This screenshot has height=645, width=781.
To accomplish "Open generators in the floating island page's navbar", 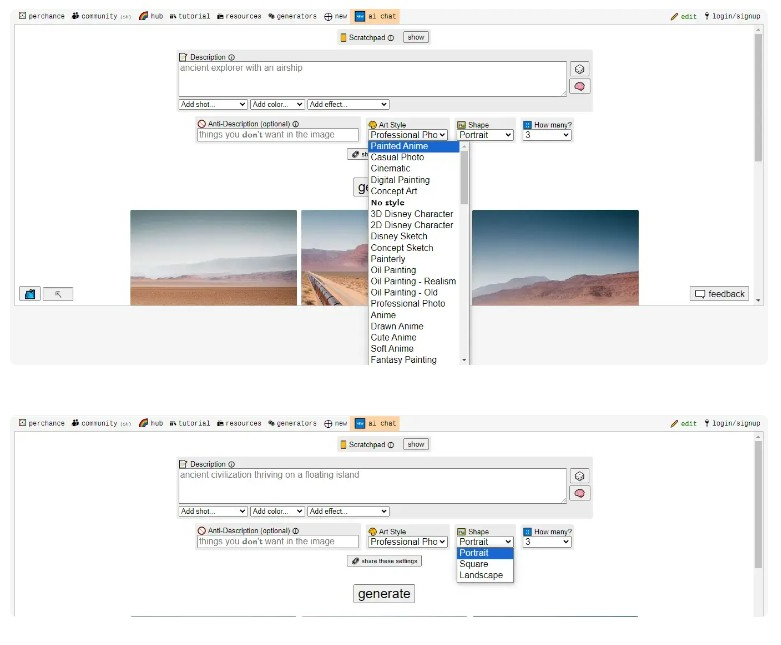I will point(292,423).
